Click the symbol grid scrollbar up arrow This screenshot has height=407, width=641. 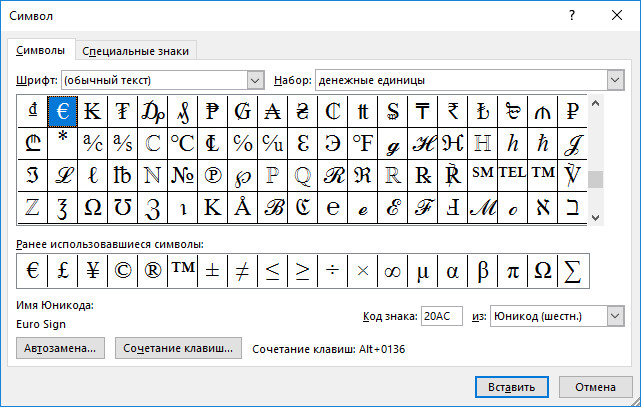[x=596, y=104]
